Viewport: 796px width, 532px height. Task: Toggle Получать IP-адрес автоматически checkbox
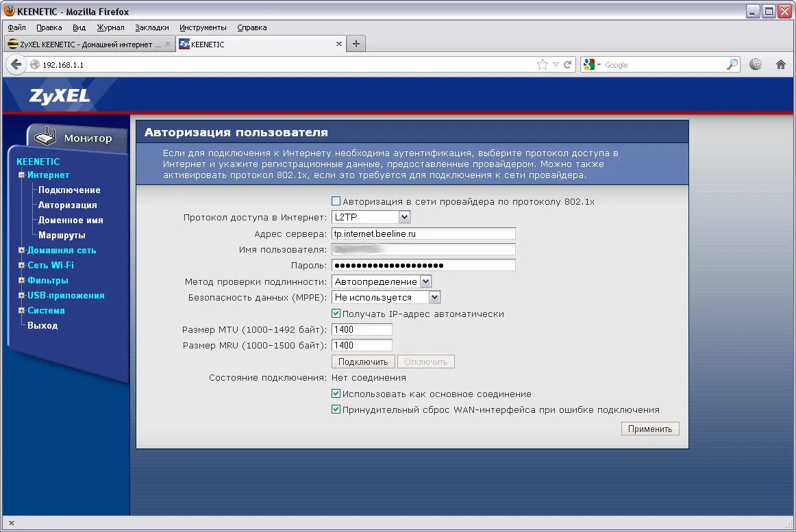pos(336,313)
